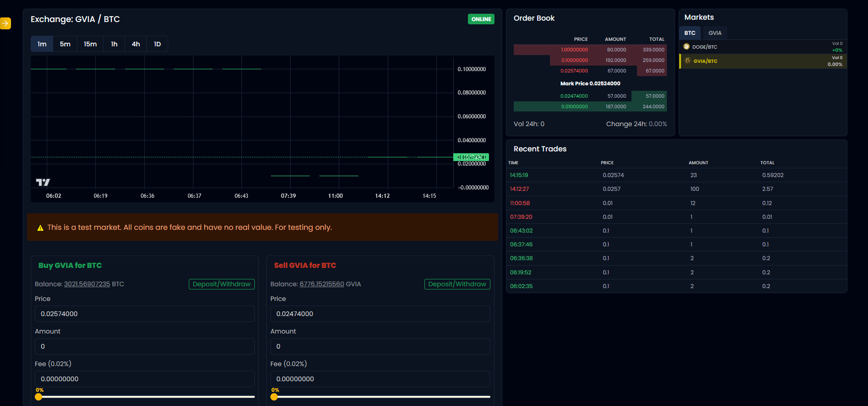
Task: Select the 0.02474000 bid in order book
Action: tap(574, 96)
